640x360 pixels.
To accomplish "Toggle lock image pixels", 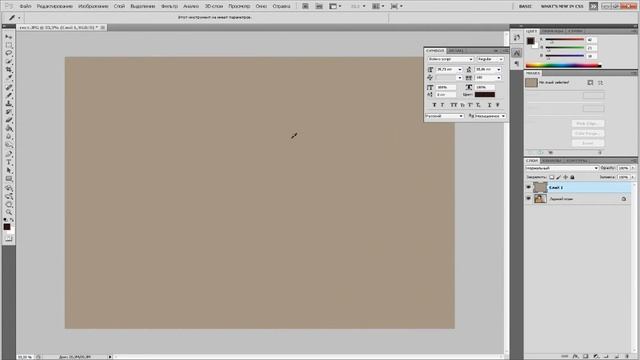I will tap(558, 177).
